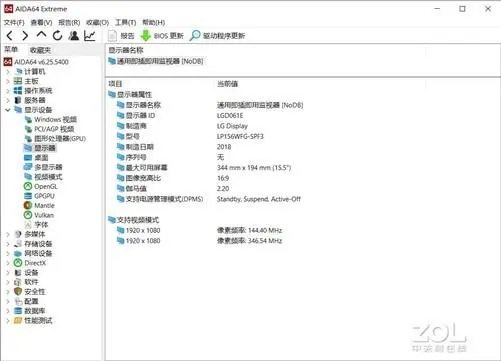Switch to the 收藏夹 tab

click(40, 50)
